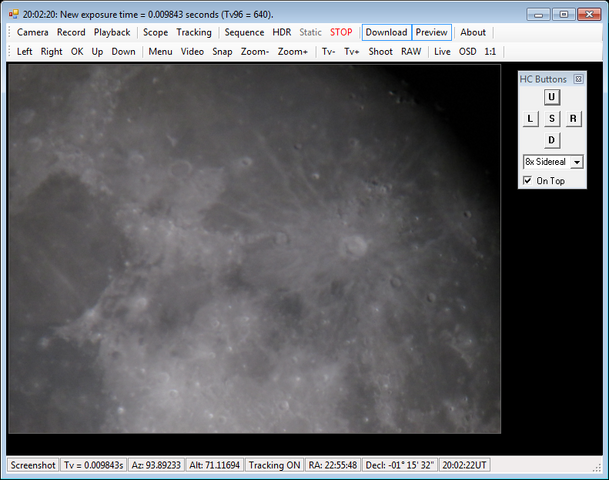Maximize the application window

(564, 14)
